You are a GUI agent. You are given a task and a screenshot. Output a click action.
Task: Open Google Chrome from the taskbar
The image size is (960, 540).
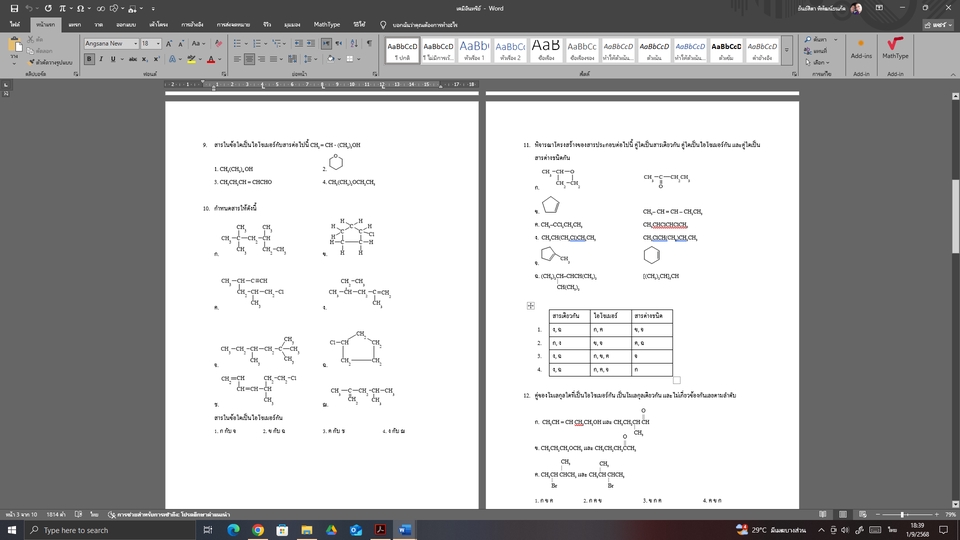(x=258, y=530)
